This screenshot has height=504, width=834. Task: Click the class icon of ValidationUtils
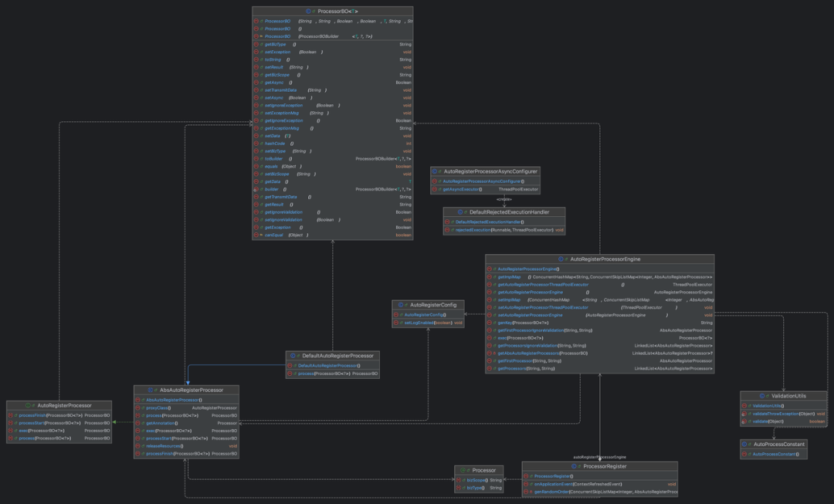[x=762, y=396]
